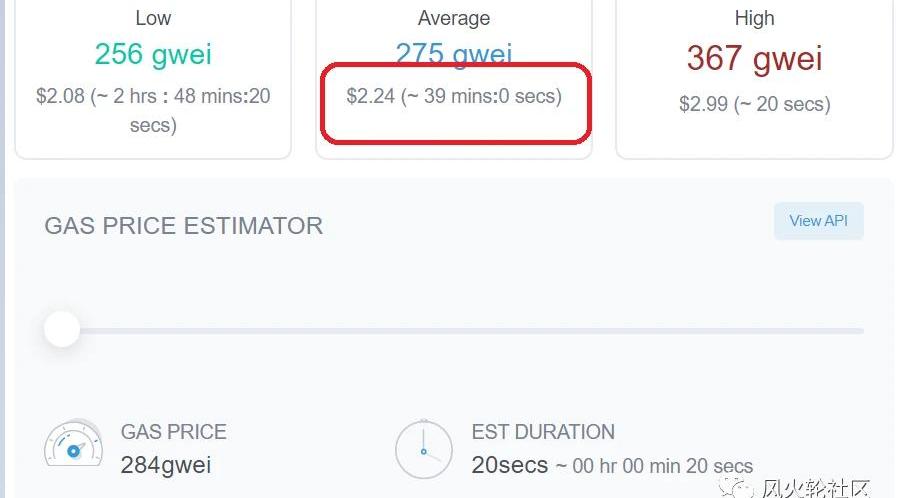Click the $2.08 low cost estimate text
Viewport: 899px width, 498px height.
click(x=153, y=110)
